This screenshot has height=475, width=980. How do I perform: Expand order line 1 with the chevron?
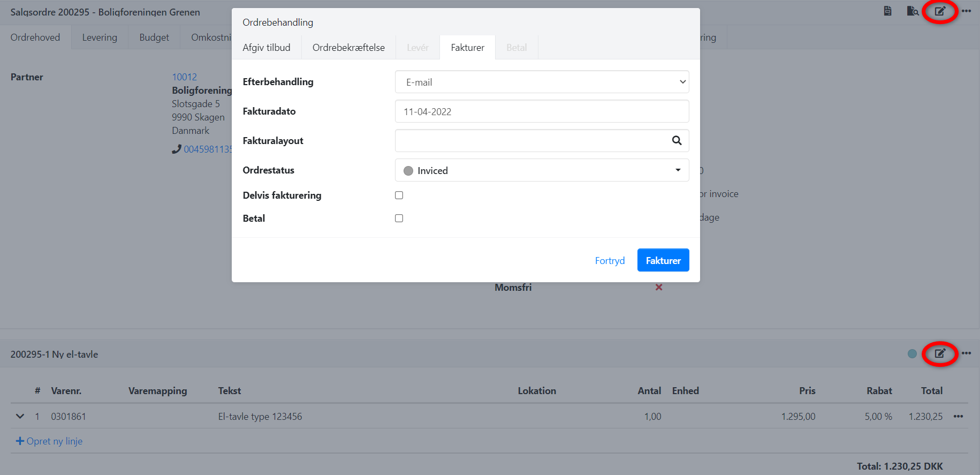pos(20,417)
